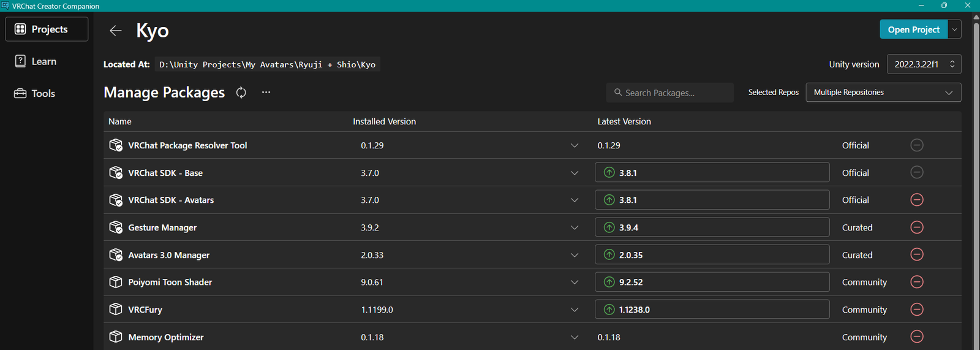Click the Memory Optimizer package icon
Image resolution: width=980 pixels, height=350 pixels.
point(116,337)
